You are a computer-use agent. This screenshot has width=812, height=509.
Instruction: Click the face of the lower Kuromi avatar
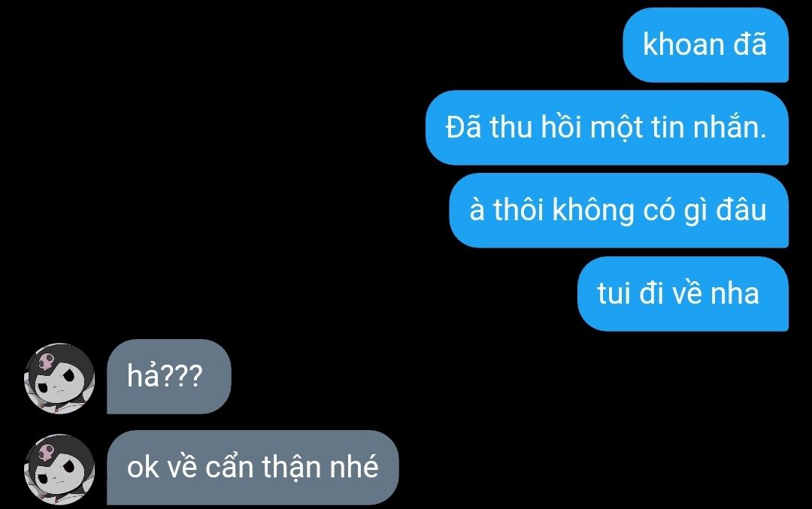[61, 477]
